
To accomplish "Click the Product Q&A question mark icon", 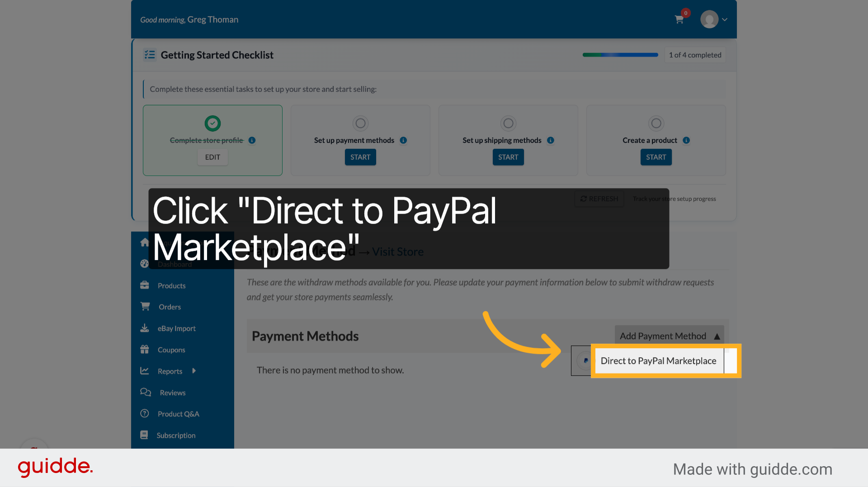I will pyautogui.click(x=145, y=413).
